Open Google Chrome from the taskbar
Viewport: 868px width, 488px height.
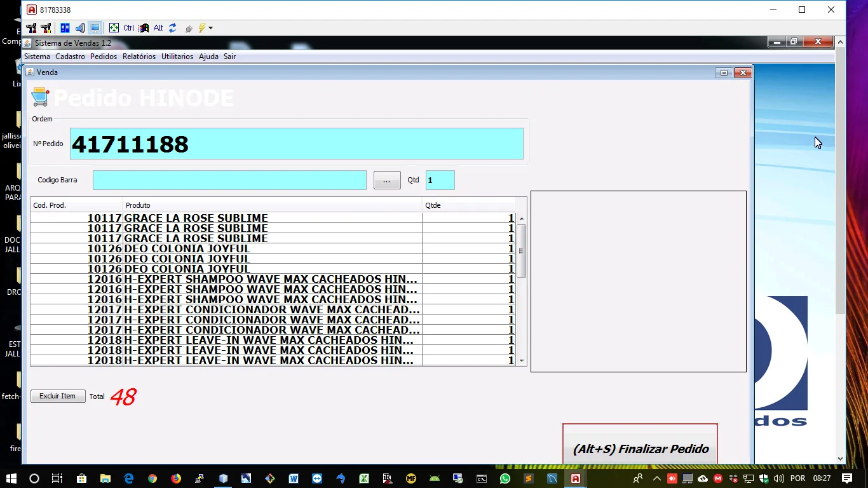tap(153, 478)
